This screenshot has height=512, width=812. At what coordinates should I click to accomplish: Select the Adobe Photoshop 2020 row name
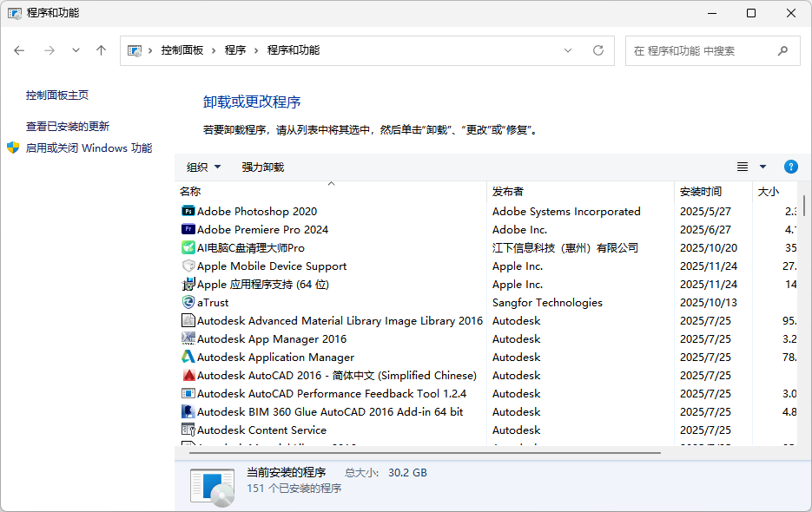click(x=257, y=211)
